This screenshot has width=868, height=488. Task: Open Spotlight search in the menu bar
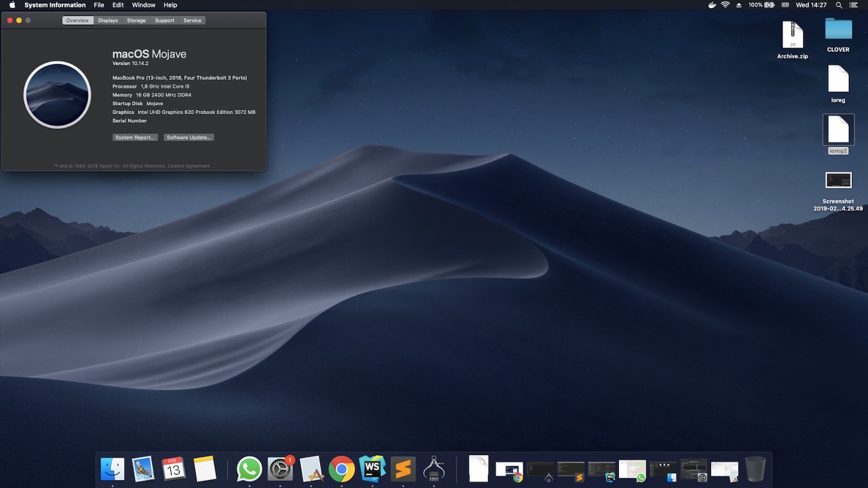click(x=839, y=5)
